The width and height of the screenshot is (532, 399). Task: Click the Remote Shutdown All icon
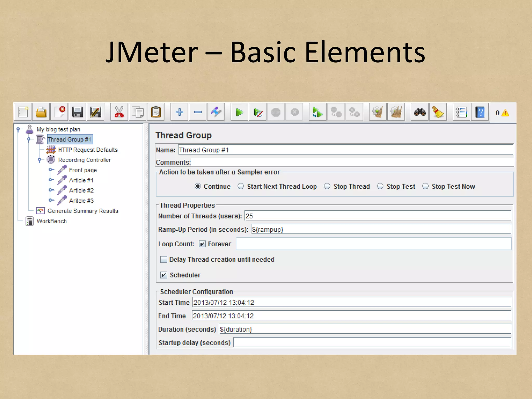tap(354, 112)
